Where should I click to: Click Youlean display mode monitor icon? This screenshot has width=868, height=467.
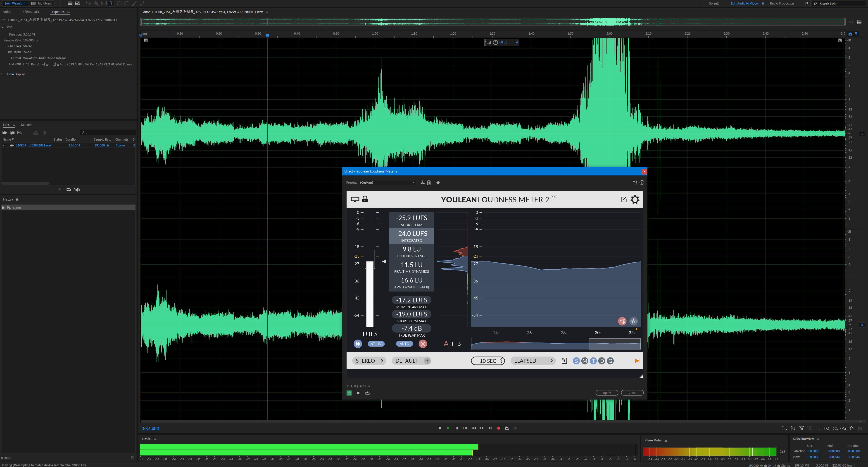pos(355,199)
